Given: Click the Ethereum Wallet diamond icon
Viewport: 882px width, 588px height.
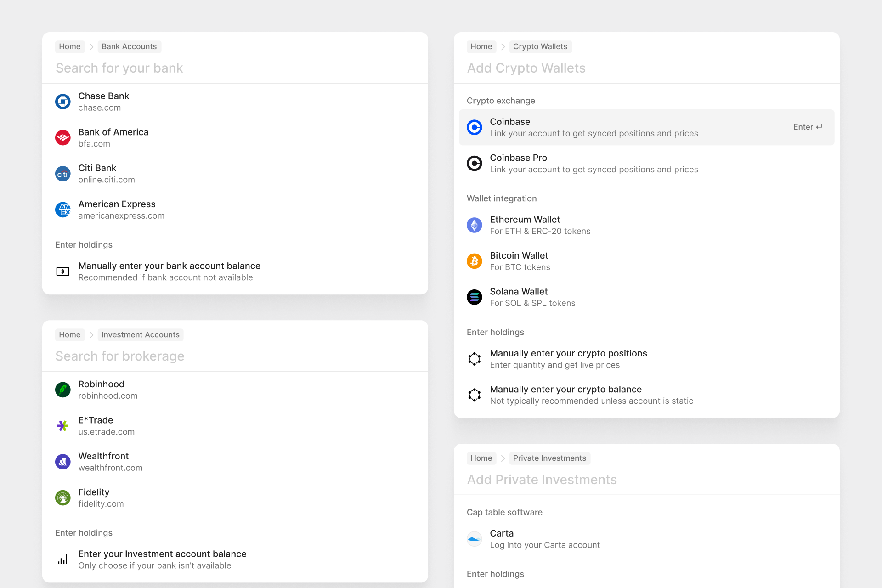Looking at the screenshot, I should coord(475,225).
